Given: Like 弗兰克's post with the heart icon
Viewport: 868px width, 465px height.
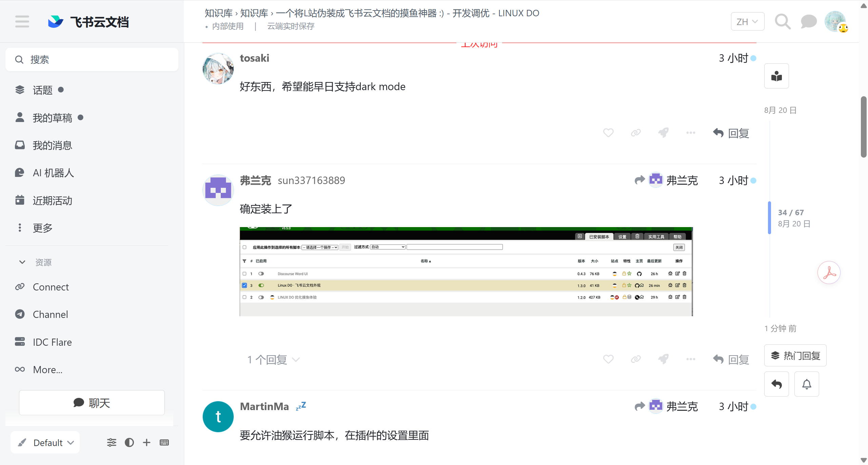Looking at the screenshot, I should [x=608, y=359].
